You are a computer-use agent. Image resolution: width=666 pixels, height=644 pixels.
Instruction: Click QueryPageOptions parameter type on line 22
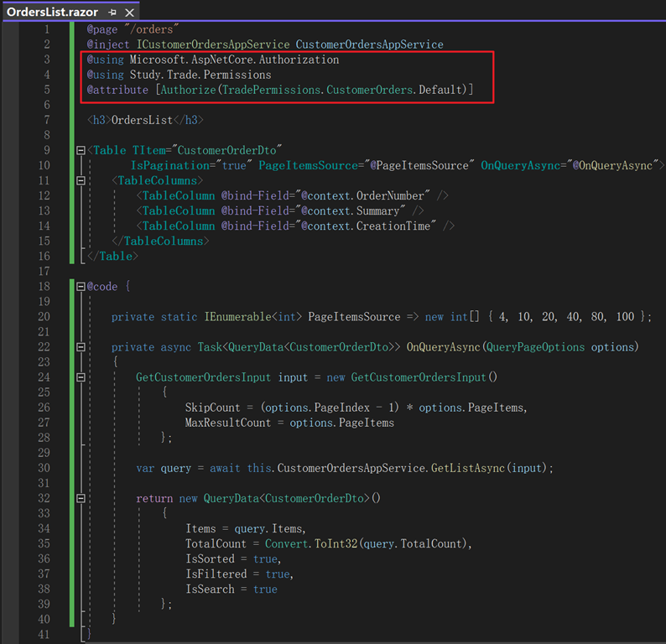pos(536,347)
